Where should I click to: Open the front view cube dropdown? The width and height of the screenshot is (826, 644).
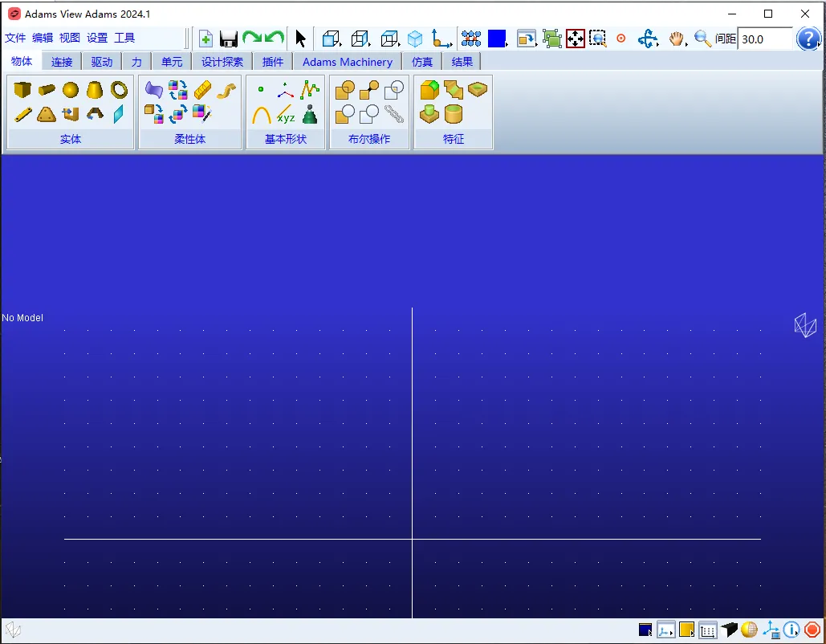click(332, 39)
